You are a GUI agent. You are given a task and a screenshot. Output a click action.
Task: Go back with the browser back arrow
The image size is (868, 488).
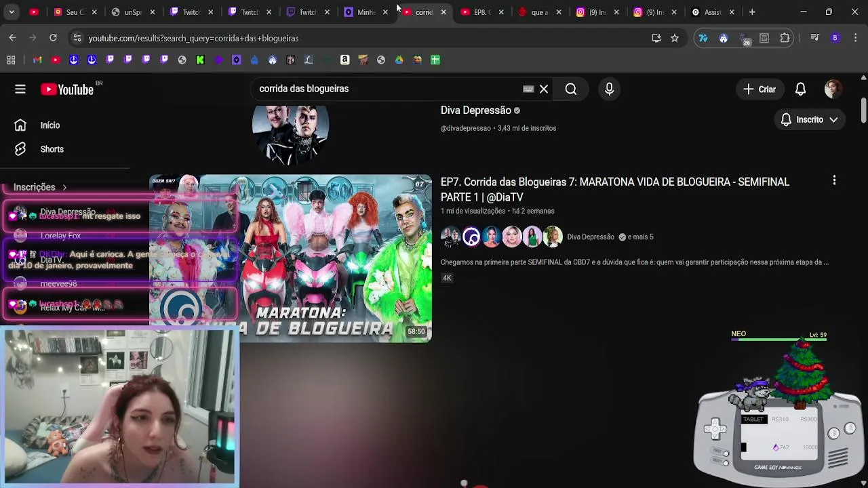pos(12,38)
